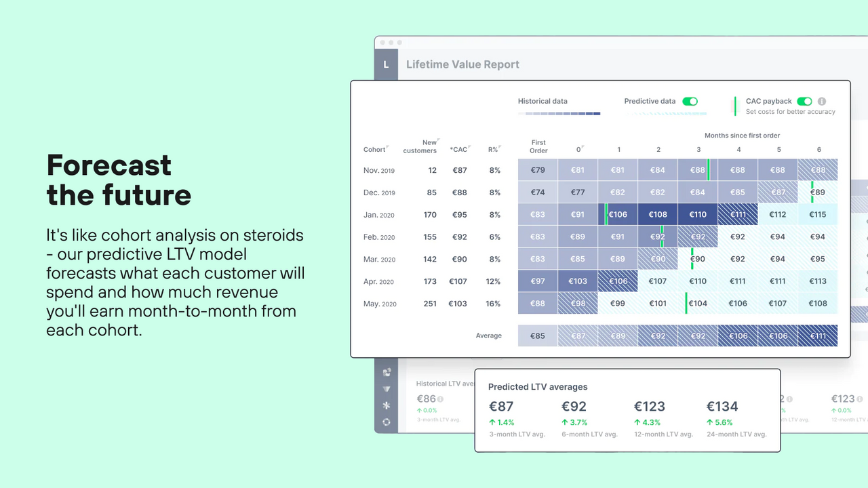Sort the table by the Cohort column

tap(376, 149)
